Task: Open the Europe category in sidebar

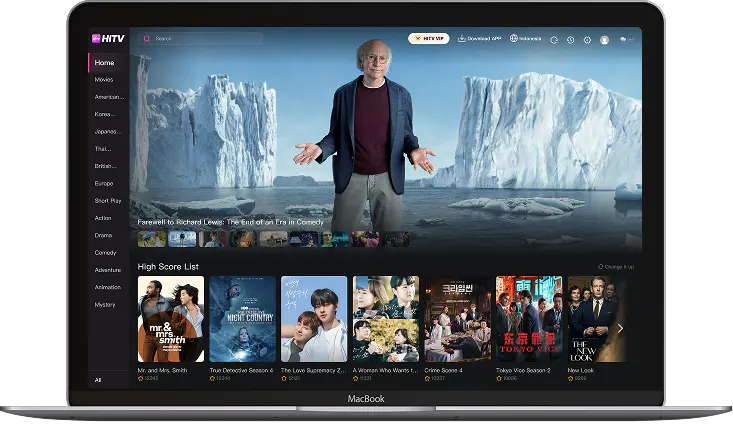Action: pos(104,184)
